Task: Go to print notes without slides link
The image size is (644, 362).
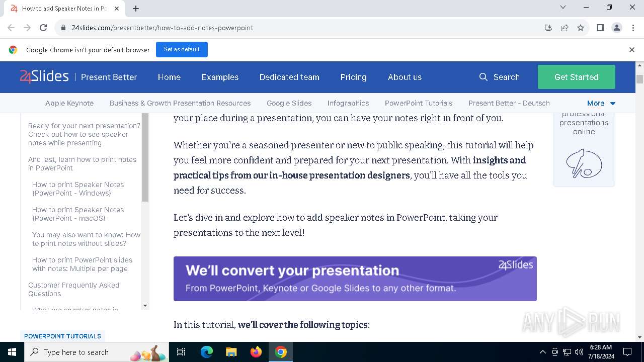Action: (x=86, y=239)
